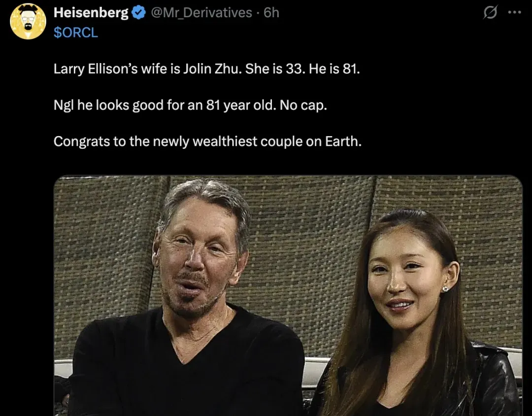Click the line "Ngl he looks good"
The image size is (532, 416).
coord(190,105)
